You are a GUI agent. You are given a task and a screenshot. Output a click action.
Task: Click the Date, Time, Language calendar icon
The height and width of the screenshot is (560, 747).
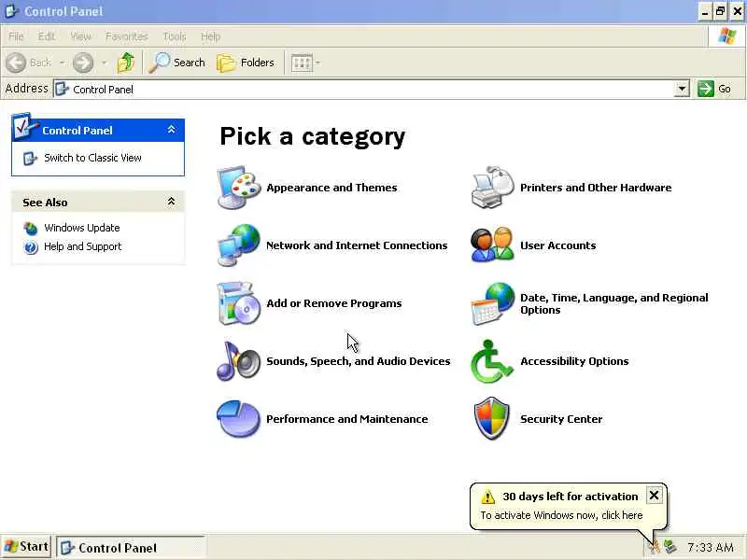(x=493, y=303)
